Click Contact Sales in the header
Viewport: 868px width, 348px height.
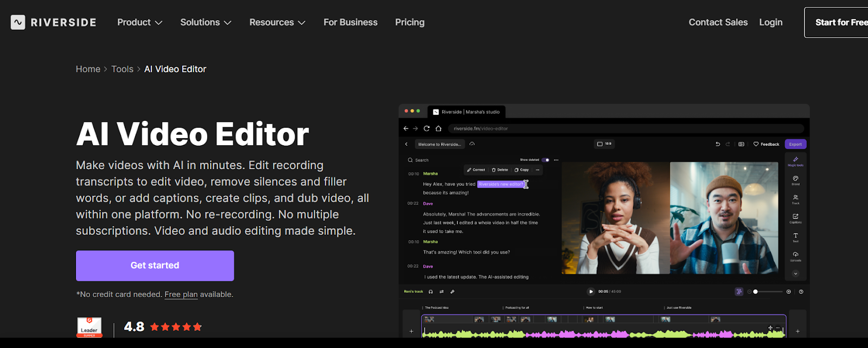click(718, 22)
